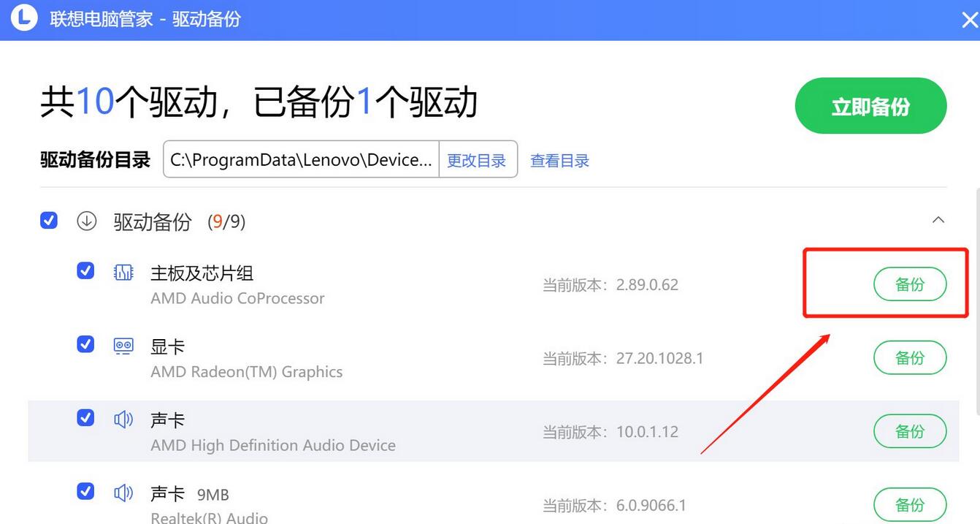980x524 pixels.
Task: Uncheck the AMD High Definition Audio checkbox
Action: tap(85, 417)
